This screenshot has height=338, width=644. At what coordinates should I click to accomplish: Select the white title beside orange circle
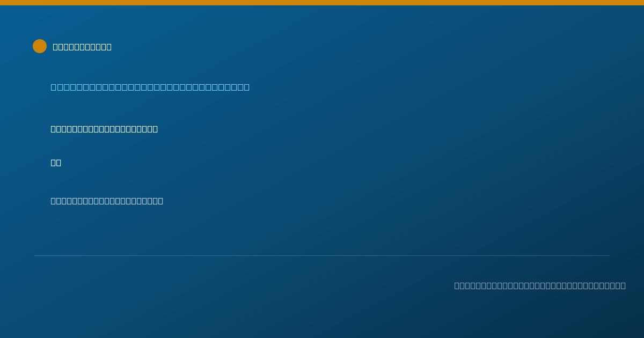[x=82, y=47]
